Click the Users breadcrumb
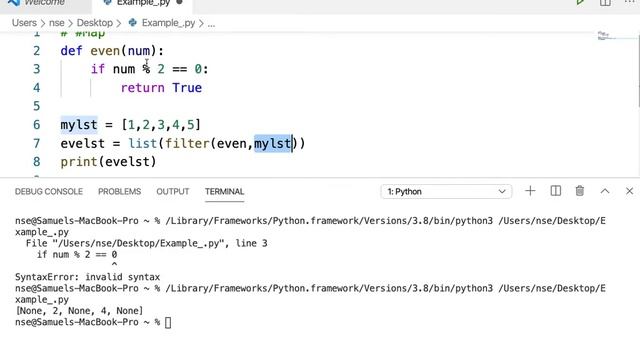The width and height of the screenshot is (640, 360). click(x=24, y=23)
